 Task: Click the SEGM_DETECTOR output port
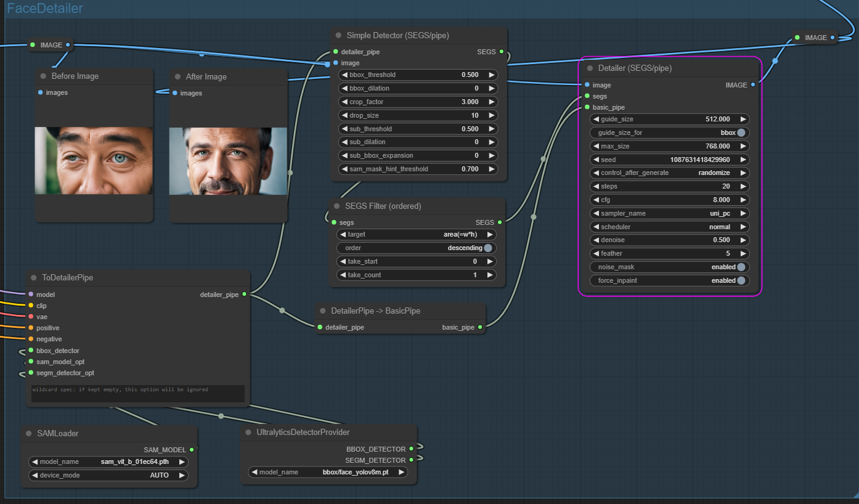coord(411,460)
